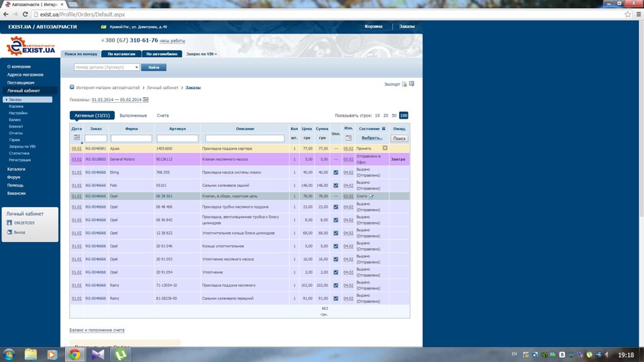Image resolution: width=644 pixels, height=362 pixels.
Task: Show 10 rows per page
Action: [377, 116]
